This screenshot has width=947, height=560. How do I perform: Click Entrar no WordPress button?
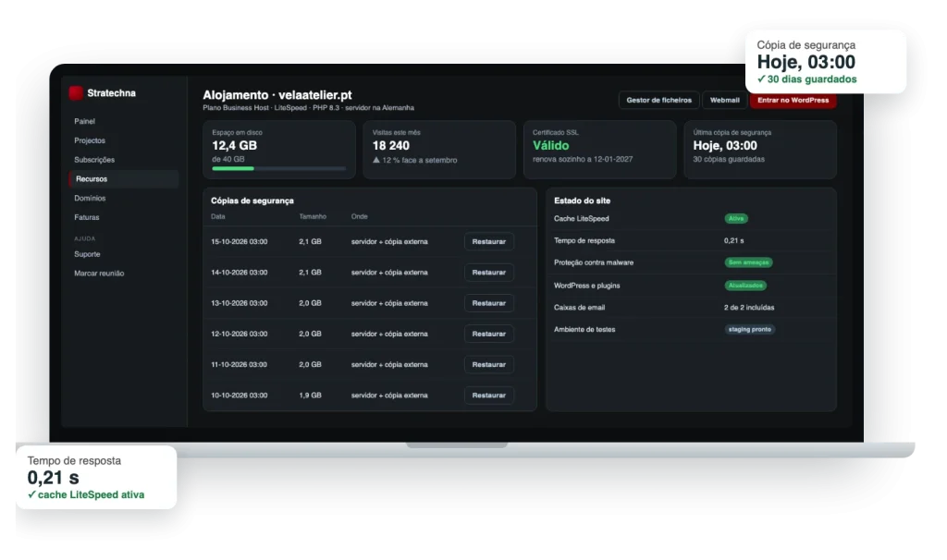point(793,100)
